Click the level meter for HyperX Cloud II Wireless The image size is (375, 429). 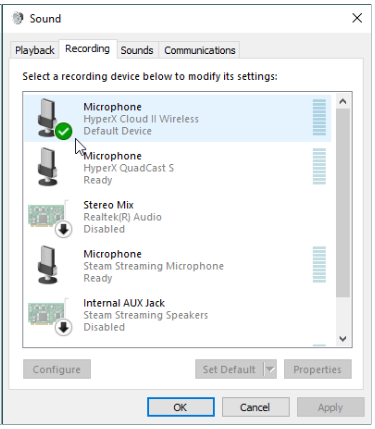coord(319,117)
